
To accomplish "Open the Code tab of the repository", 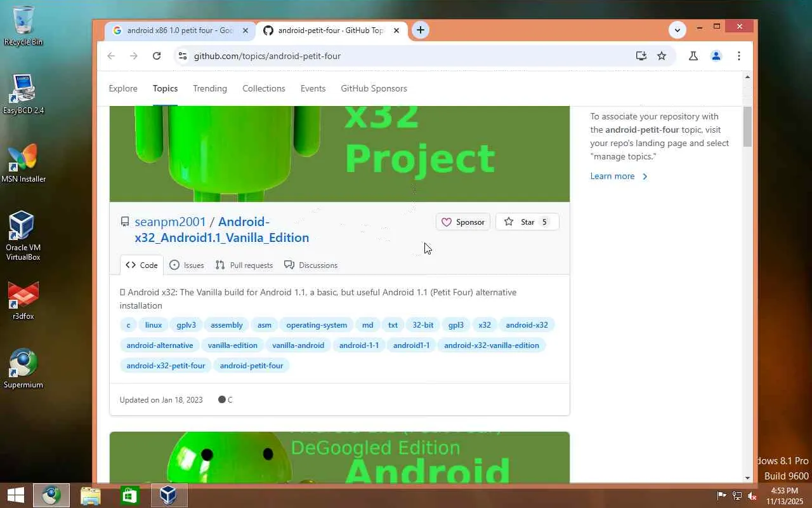I will (x=141, y=265).
